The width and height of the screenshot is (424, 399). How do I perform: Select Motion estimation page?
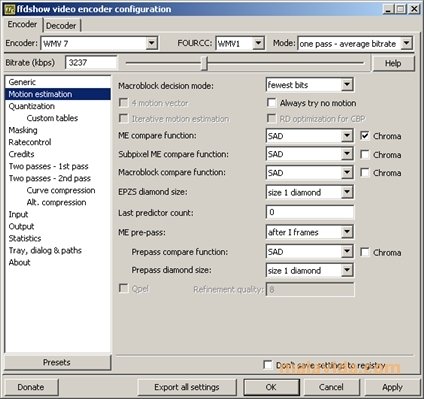(58, 94)
